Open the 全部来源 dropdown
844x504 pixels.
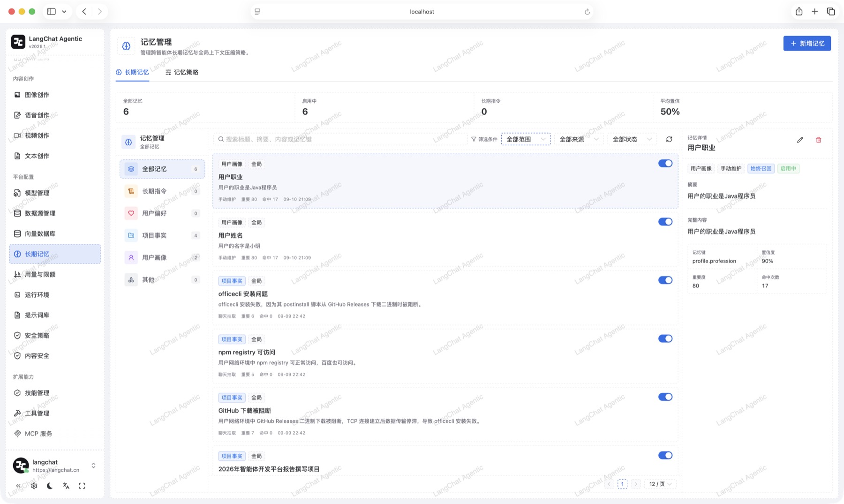[x=579, y=139]
